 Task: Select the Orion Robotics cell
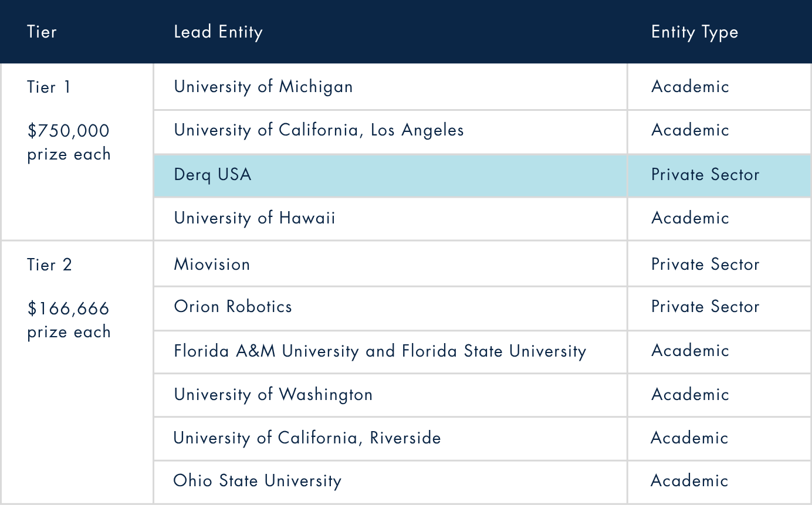click(391, 307)
